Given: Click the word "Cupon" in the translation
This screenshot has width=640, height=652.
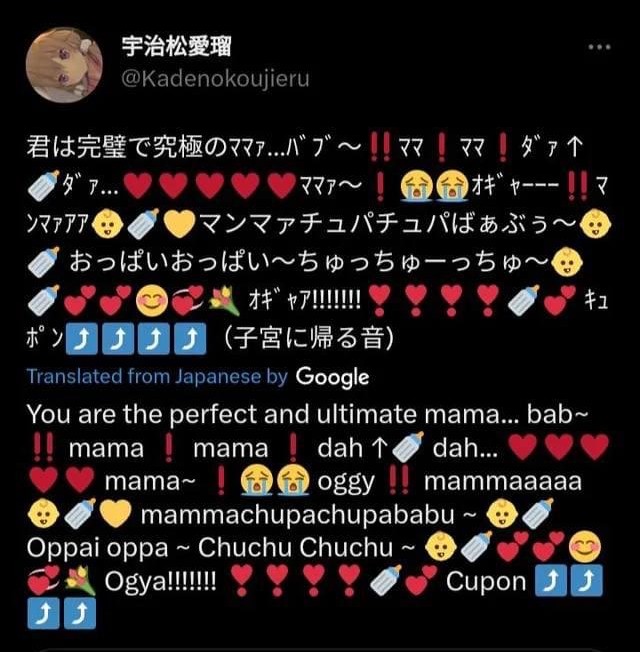Looking at the screenshot, I should tap(486, 581).
